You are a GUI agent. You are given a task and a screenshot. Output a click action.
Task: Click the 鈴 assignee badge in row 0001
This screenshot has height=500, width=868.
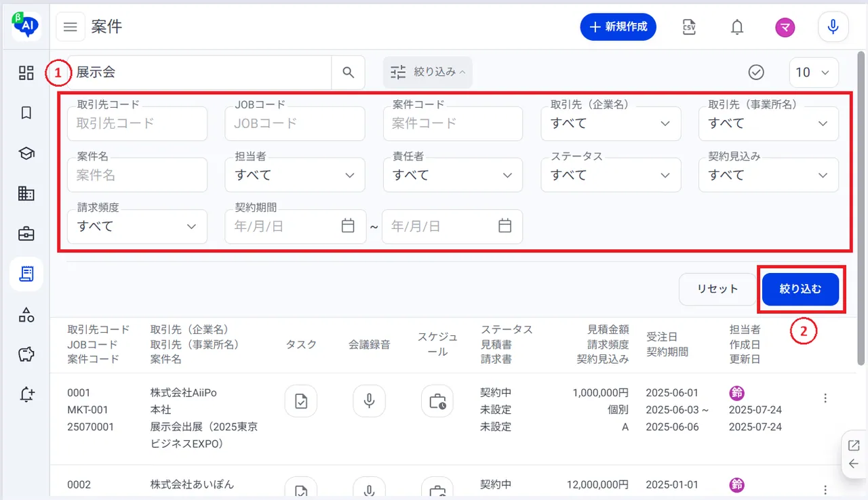[x=736, y=393]
